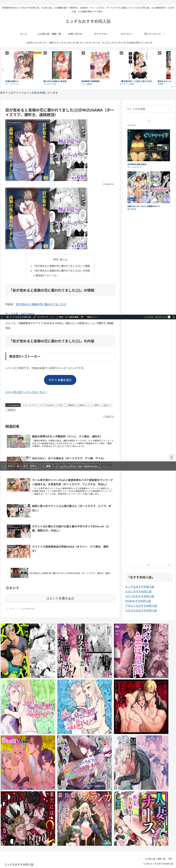Jump to 無自覚S×ストーカー in contents
This screenshot has height=868, width=176.
pos(47,275)
